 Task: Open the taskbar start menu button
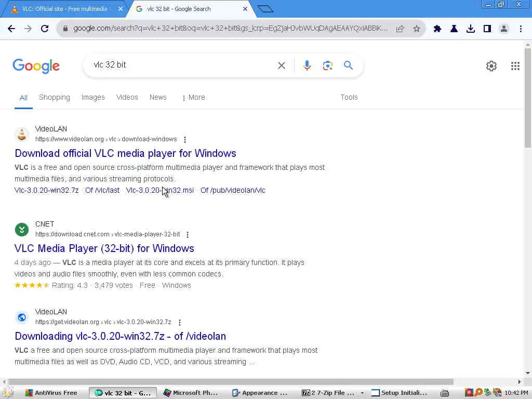click(x=8, y=393)
